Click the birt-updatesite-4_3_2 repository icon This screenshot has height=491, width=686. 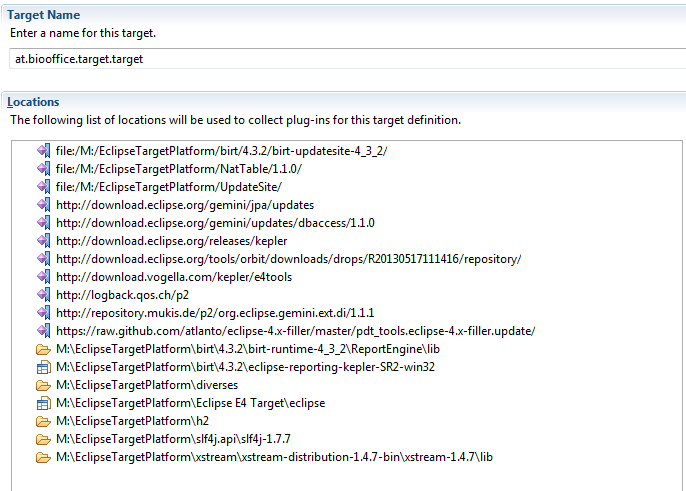point(43,151)
